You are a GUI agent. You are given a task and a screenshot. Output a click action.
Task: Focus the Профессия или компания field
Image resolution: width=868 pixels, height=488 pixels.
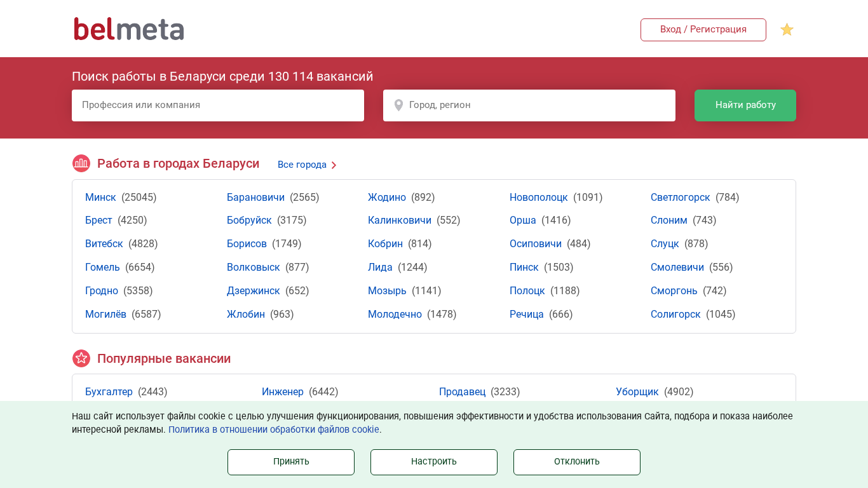(218, 105)
